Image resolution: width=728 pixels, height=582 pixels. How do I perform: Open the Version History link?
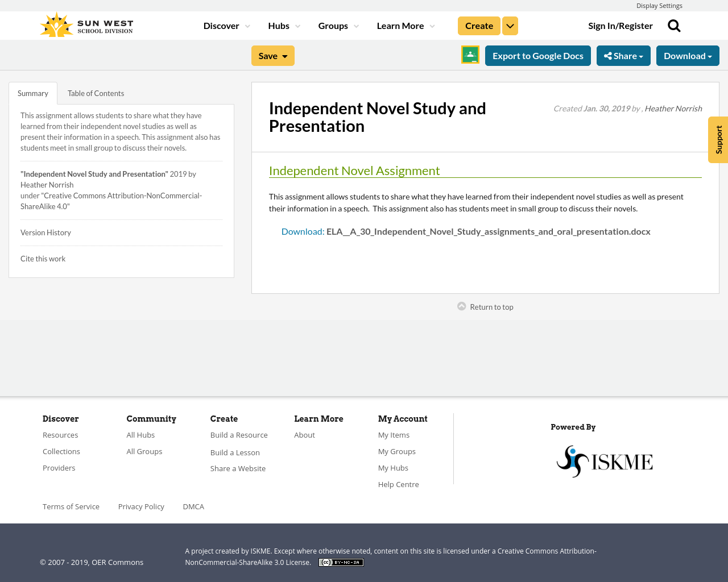coord(45,232)
